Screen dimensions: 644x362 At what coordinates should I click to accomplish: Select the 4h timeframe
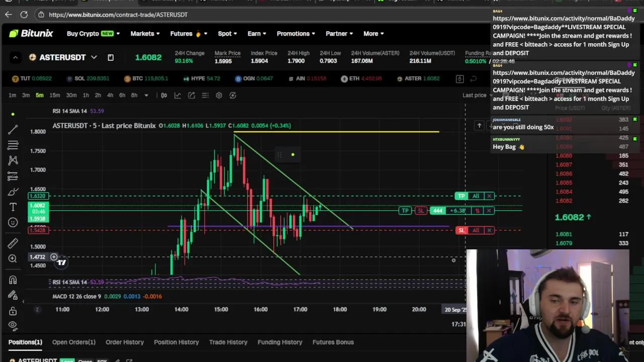point(110,95)
